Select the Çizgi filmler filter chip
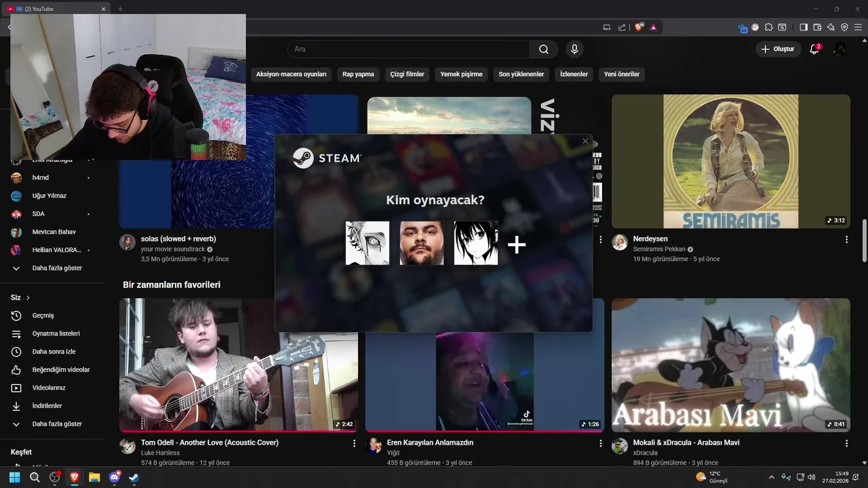 [x=407, y=74]
